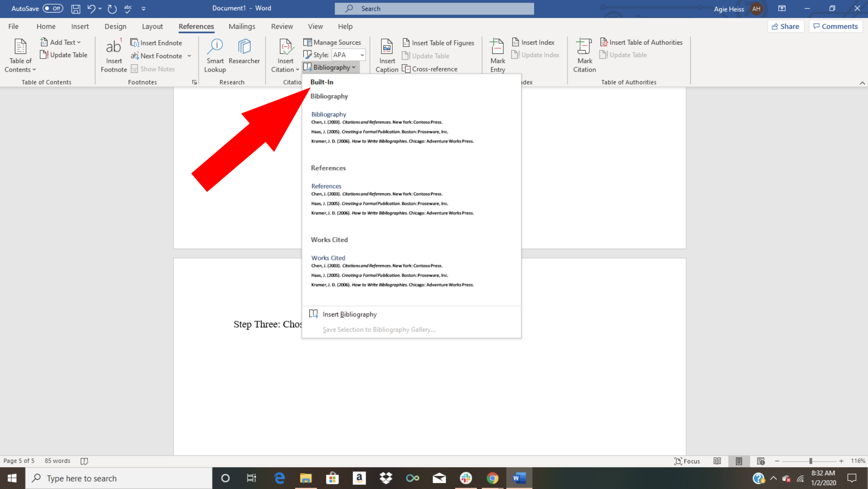
Task: Switch to the Mailings ribbon tab
Action: point(242,26)
